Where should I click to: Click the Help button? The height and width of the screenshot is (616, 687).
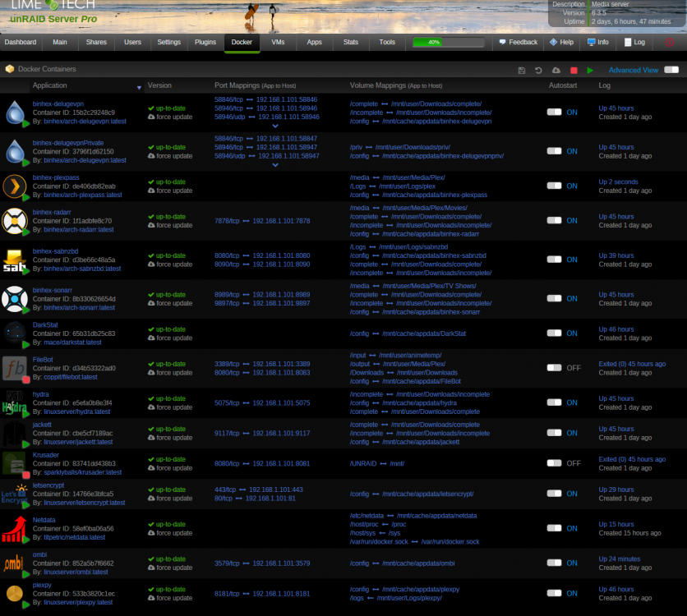click(x=562, y=42)
